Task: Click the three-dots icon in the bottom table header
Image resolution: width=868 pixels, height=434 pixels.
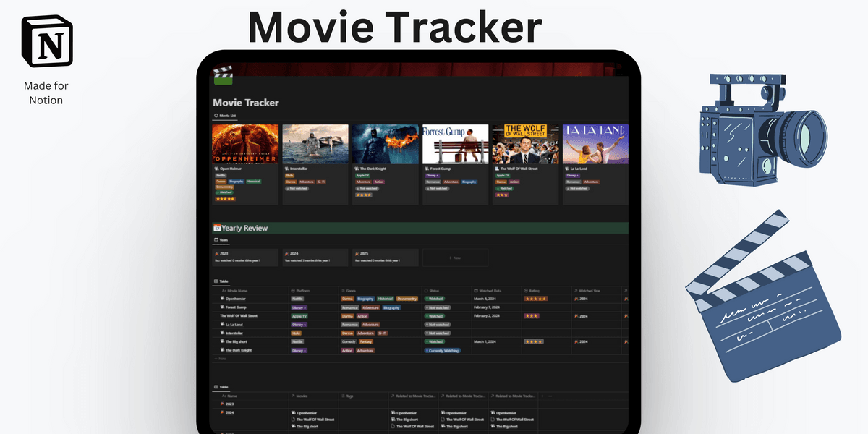Action: (x=550, y=396)
